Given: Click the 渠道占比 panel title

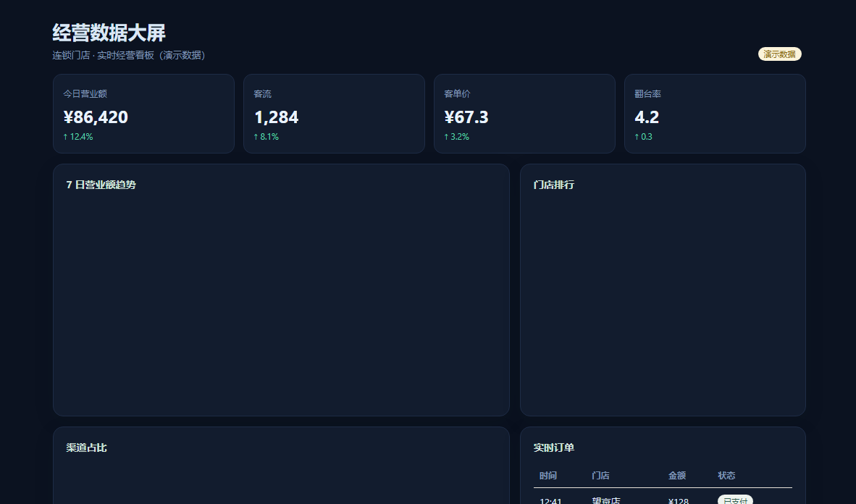Looking at the screenshot, I should click(x=87, y=448).
